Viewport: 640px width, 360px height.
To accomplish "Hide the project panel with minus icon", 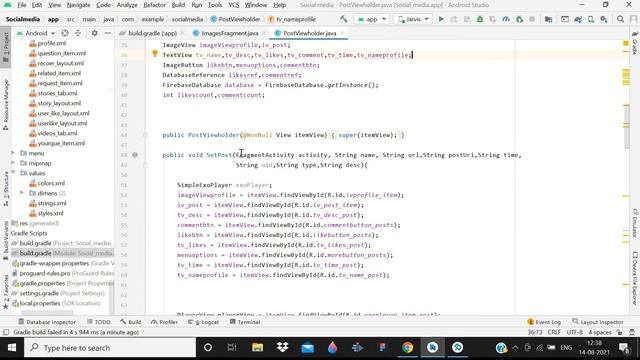I will [107, 33].
